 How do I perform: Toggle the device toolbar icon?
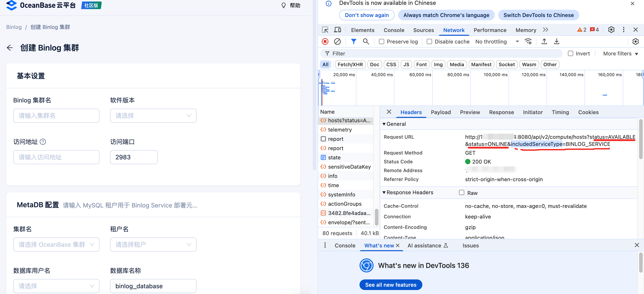pyautogui.click(x=337, y=30)
